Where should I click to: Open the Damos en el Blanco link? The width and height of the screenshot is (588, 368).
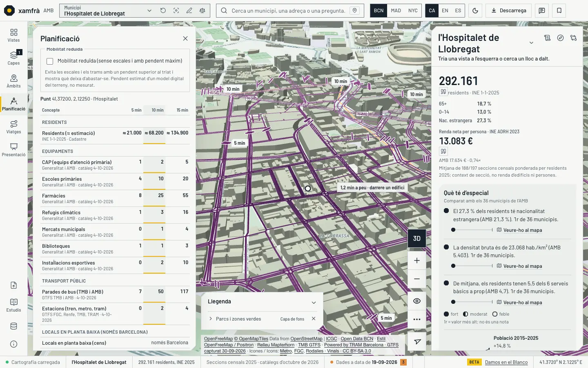click(x=506, y=362)
